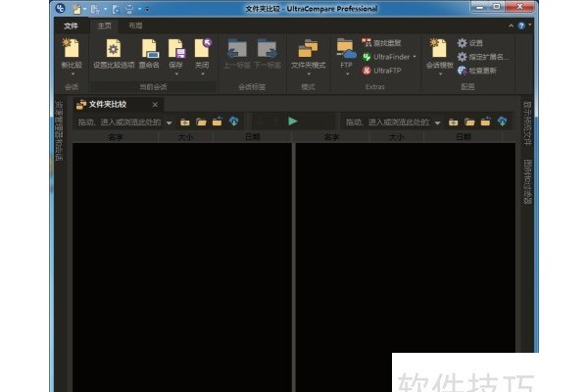Open 设置 settings in the 配置 group
Image resolution: width=588 pixels, height=392 pixels.
[x=469, y=43]
